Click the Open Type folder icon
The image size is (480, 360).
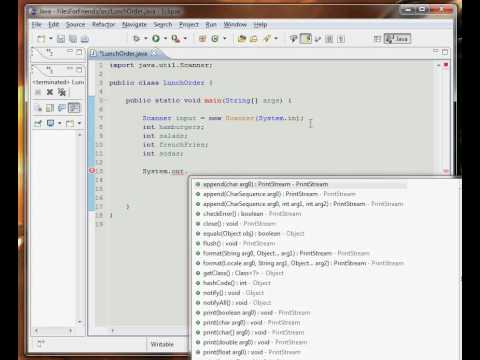[x=242, y=39]
